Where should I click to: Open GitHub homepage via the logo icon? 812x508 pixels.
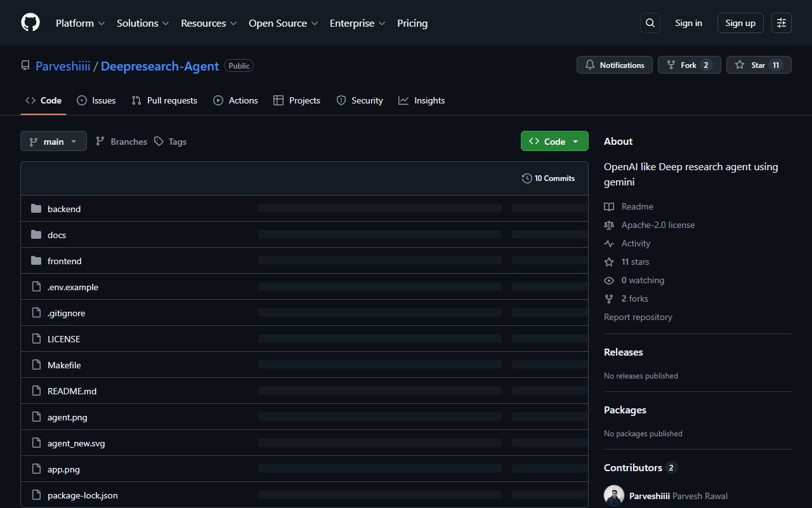[30, 22]
